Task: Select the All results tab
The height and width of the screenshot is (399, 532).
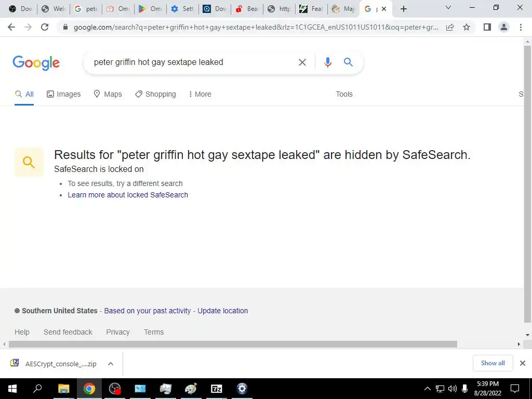Action: tap(24, 94)
